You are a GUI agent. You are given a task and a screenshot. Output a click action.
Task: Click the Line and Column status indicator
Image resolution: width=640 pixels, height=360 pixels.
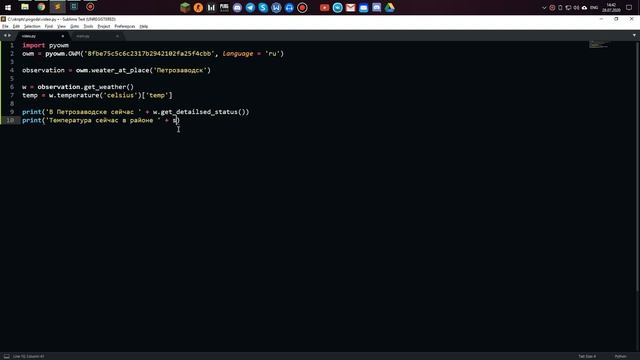(29, 356)
